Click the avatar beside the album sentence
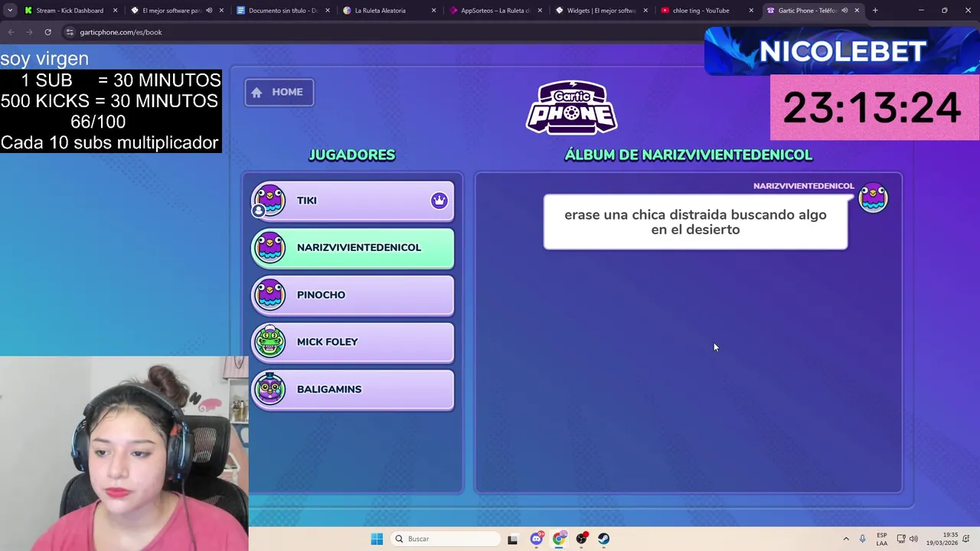 (874, 197)
